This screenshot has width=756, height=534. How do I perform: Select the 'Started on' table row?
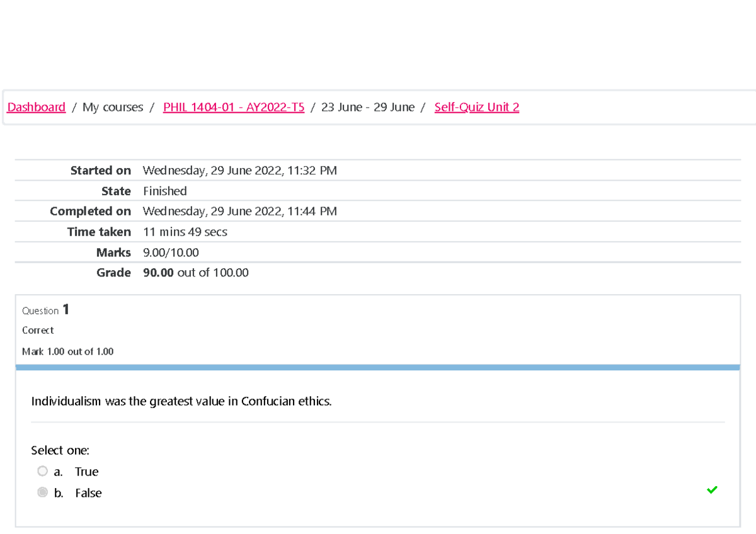[101, 170]
